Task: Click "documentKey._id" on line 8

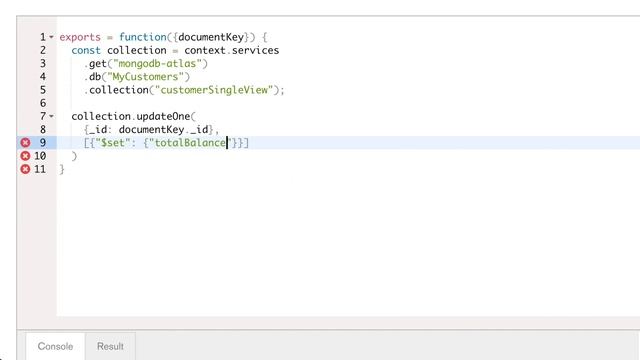Action: click(x=164, y=129)
